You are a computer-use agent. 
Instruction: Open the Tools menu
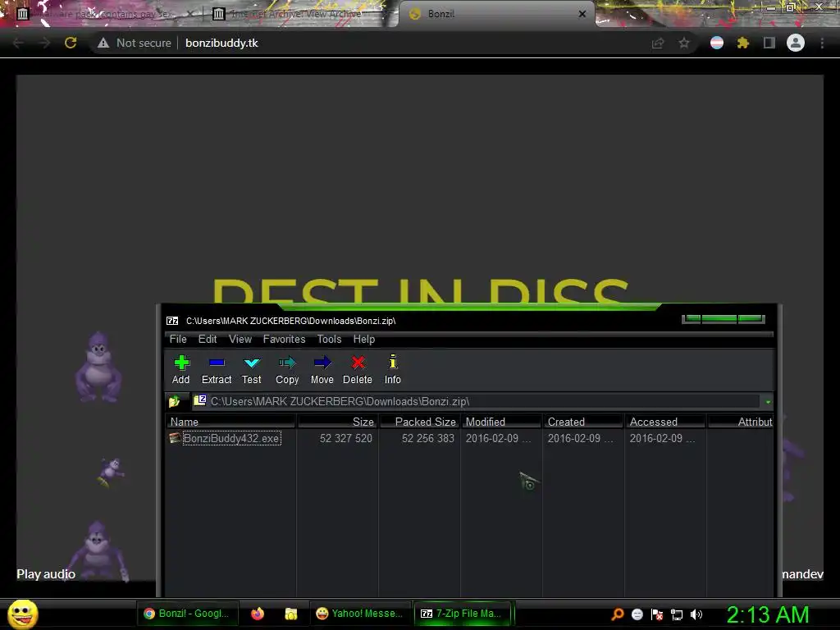coord(329,339)
